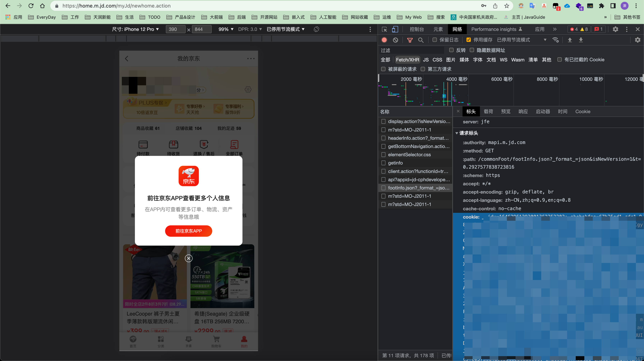Toggle device toolbar icon
This screenshot has width=644, height=361.
pos(395,29)
